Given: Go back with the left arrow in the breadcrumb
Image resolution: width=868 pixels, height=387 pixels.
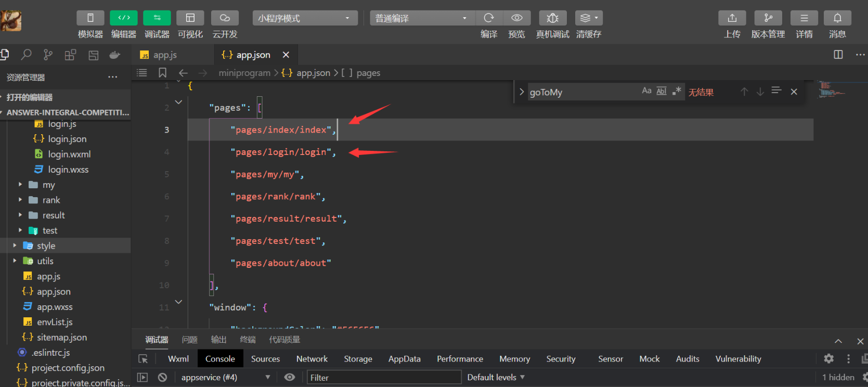Looking at the screenshot, I should tap(183, 73).
